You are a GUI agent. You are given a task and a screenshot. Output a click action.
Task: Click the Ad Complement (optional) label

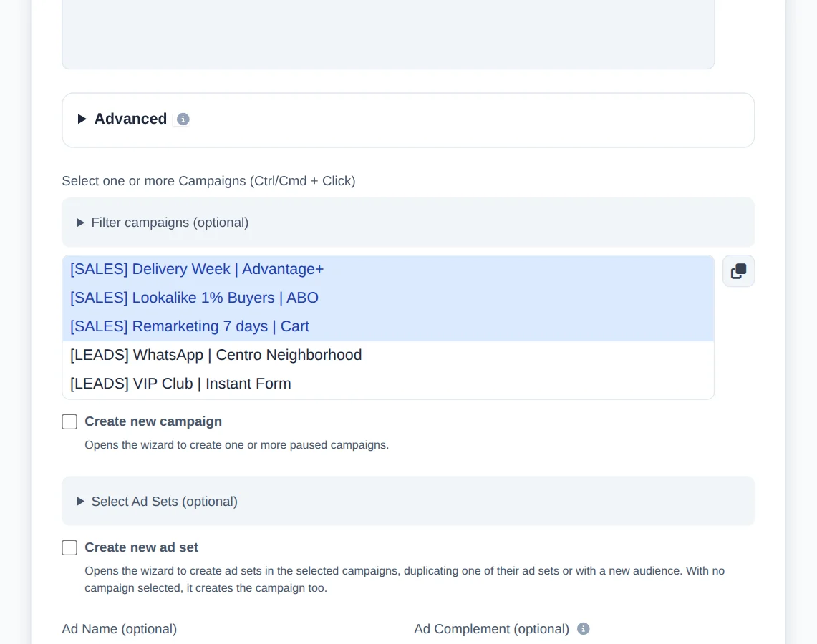491,629
